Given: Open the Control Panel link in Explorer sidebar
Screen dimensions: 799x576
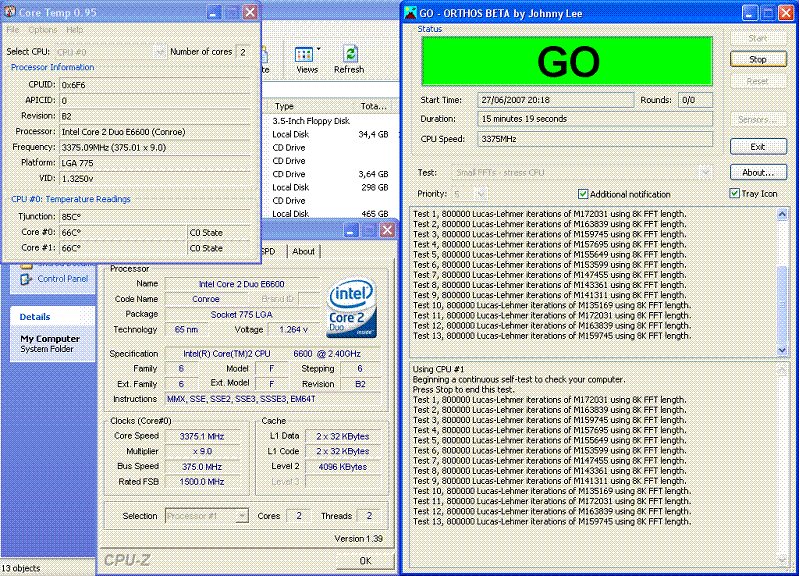Looking at the screenshot, I should pyautogui.click(x=62, y=279).
